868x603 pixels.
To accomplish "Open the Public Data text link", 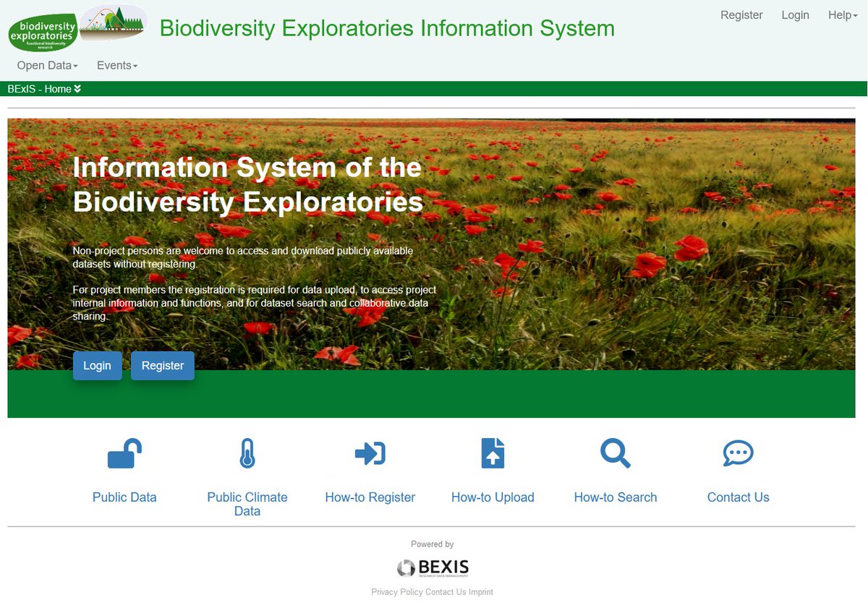I will click(124, 497).
